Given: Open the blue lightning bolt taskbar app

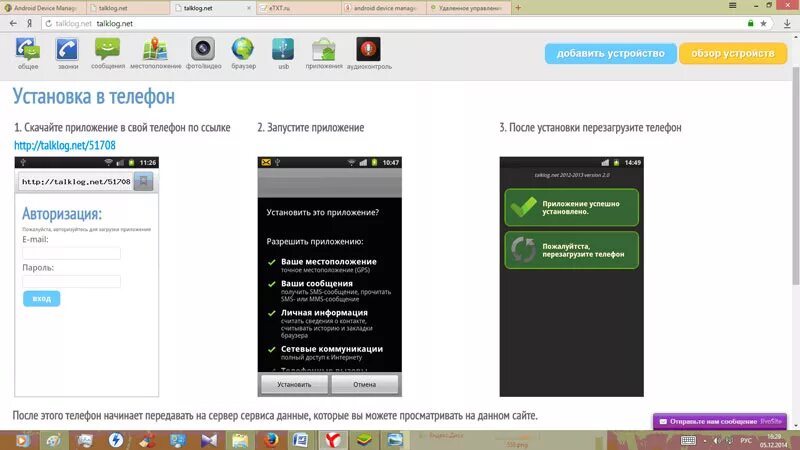Looking at the screenshot, I should pyautogui.click(x=116, y=440).
